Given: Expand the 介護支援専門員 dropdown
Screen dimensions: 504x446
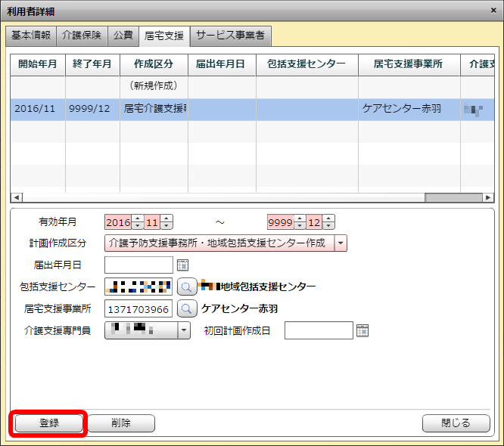Looking at the screenshot, I should point(183,330).
